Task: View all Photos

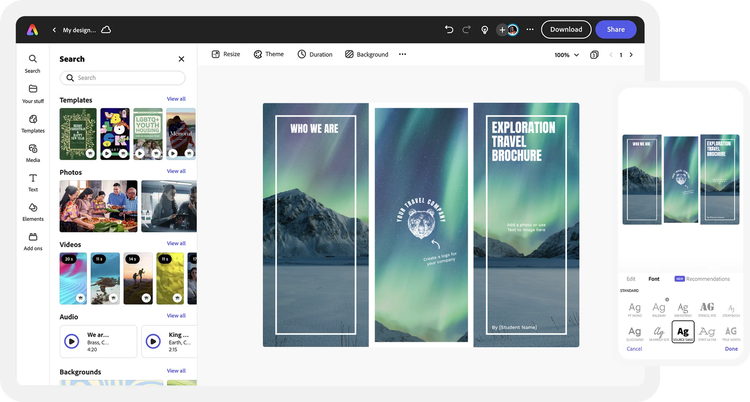Action: 176,171
